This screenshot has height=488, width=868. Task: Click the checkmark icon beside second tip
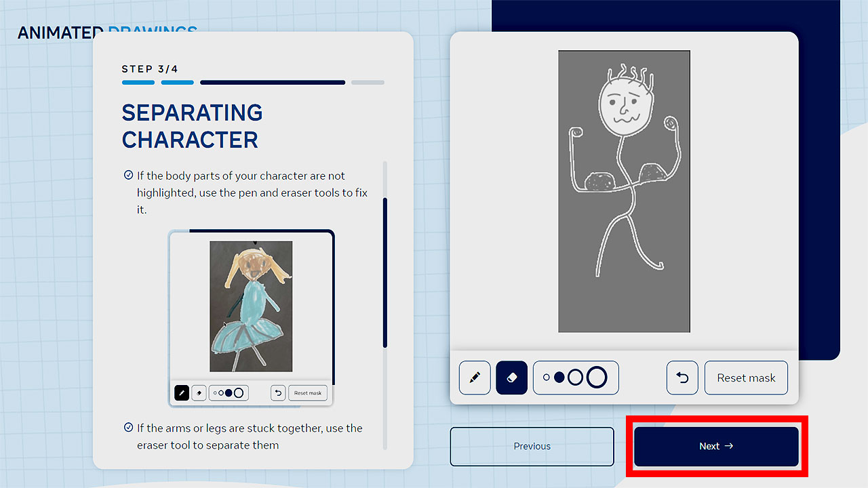(x=128, y=427)
